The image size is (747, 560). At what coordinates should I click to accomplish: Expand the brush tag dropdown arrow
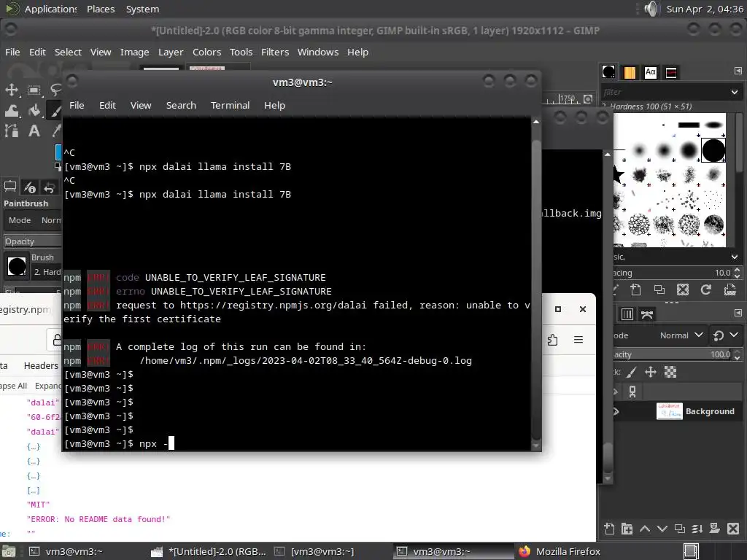pyautogui.click(x=734, y=257)
